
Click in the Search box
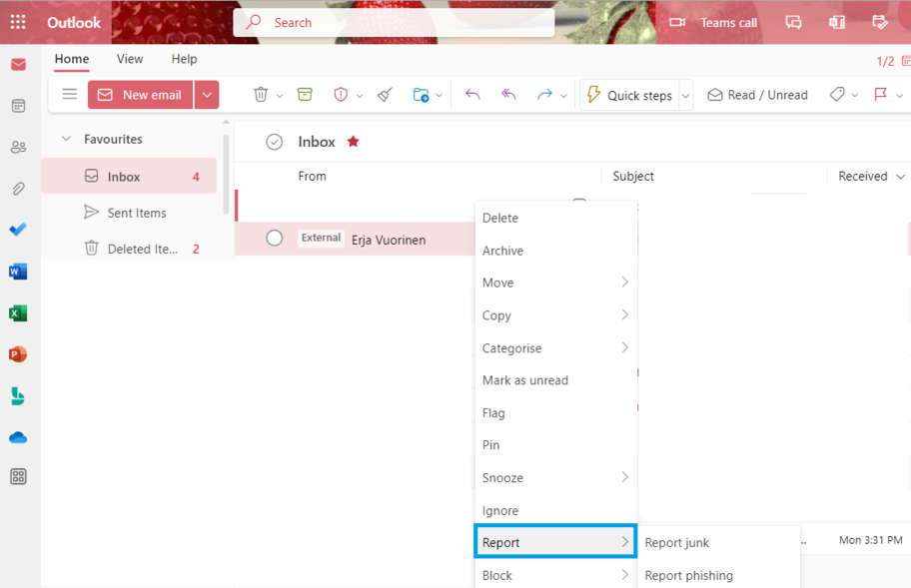point(400,22)
